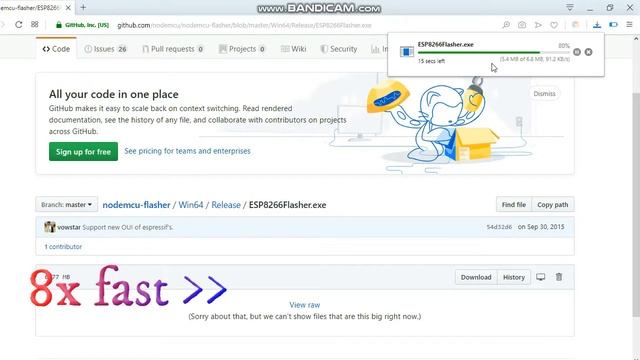Click the open in desktop monitor icon
Viewport: 640px width, 360px height.
[x=540, y=277]
